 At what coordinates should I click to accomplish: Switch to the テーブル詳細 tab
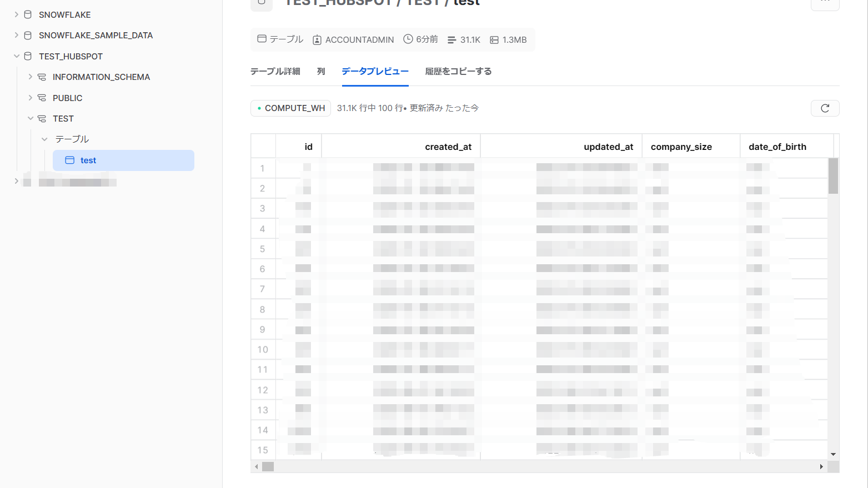pyautogui.click(x=275, y=72)
